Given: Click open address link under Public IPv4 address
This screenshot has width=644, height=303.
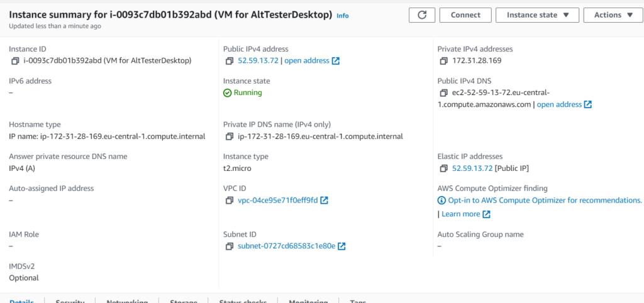Looking at the screenshot, I should click(x=307, y=61).
